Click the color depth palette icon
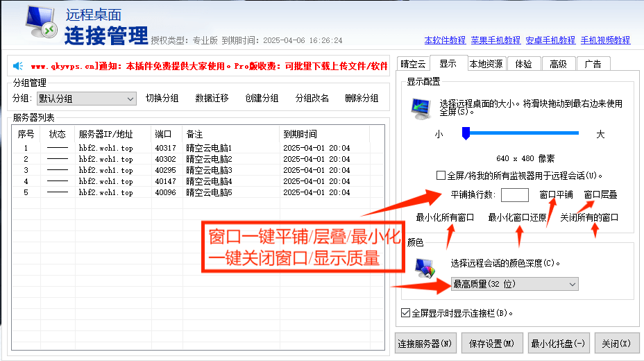The image size is (644, 361). (x=424, y=266)
